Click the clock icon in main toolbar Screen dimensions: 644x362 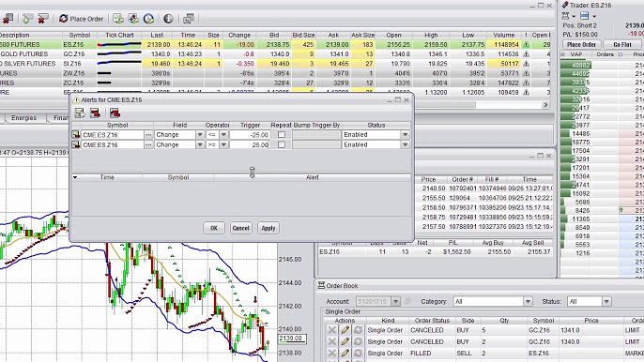tap(148, 19)
